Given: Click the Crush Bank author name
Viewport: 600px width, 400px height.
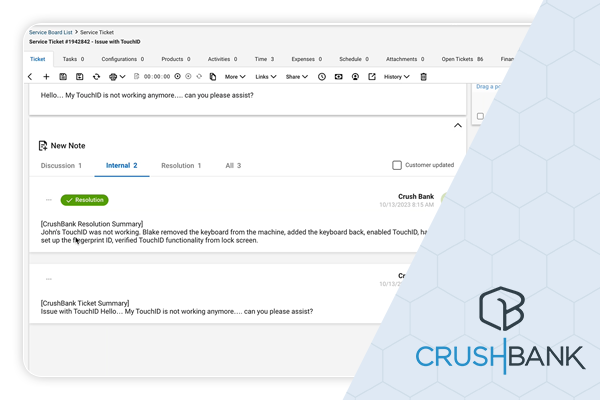Looking at the screenshot, I should tap(416, 196).
